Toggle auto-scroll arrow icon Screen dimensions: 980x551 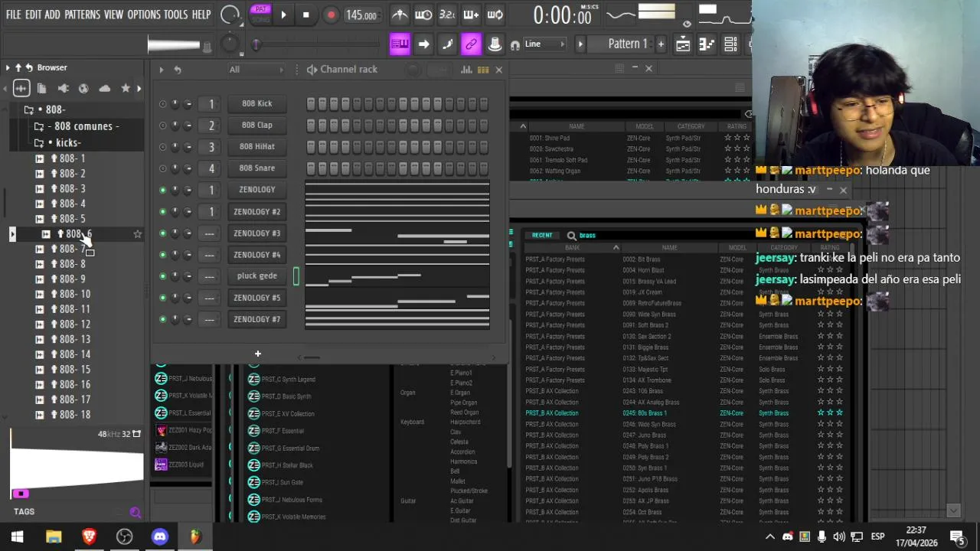point(423,44)
